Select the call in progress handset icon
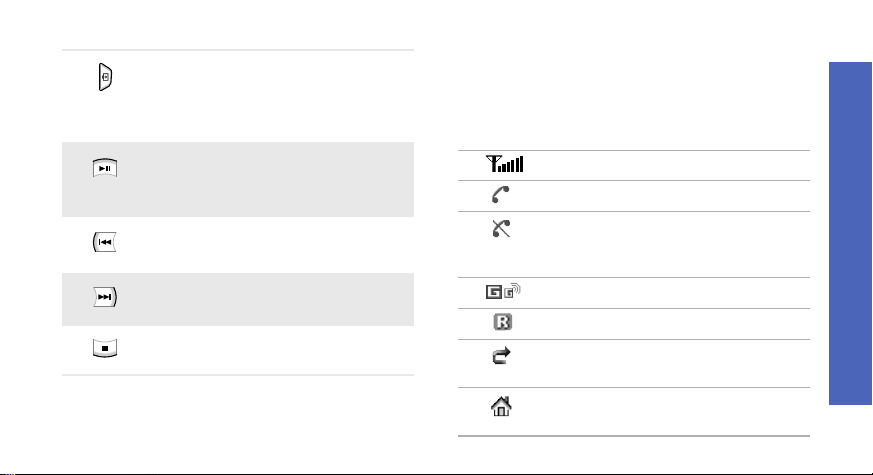The width and height of the screenshot is (873, 475). tap(501, 194)
